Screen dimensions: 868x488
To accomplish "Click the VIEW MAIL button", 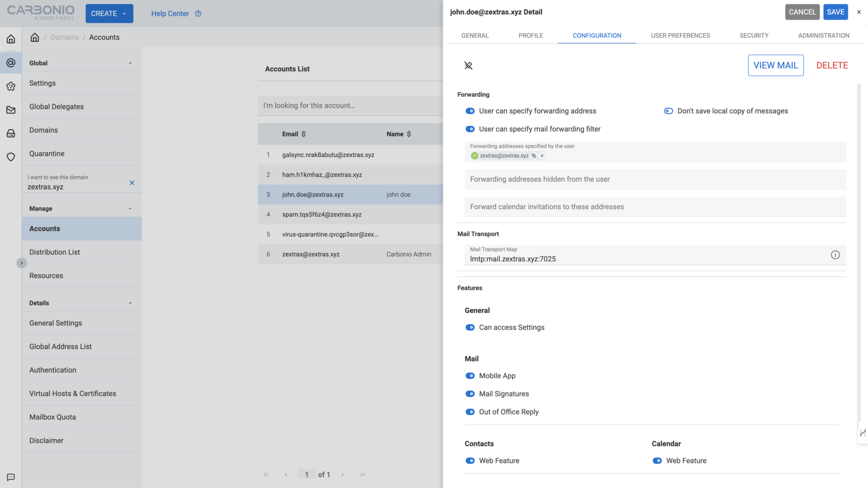I will pos(776,65).
